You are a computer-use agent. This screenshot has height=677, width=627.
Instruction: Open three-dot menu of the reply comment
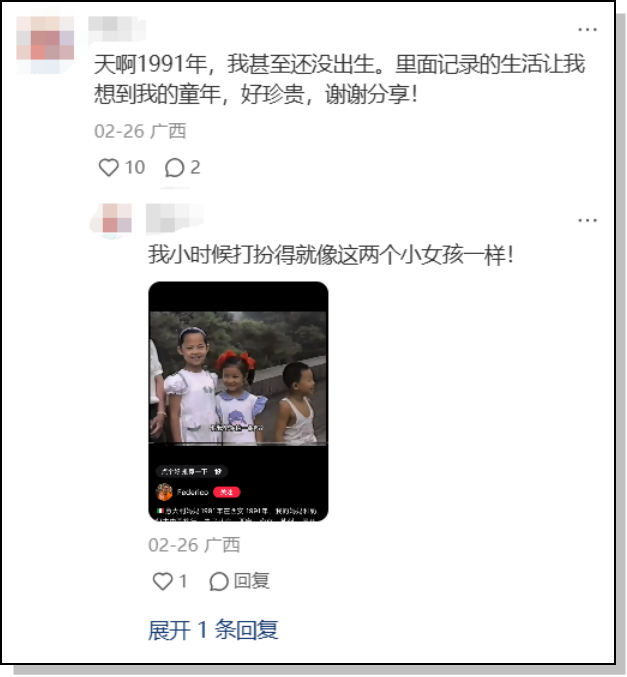click(587, 220)
